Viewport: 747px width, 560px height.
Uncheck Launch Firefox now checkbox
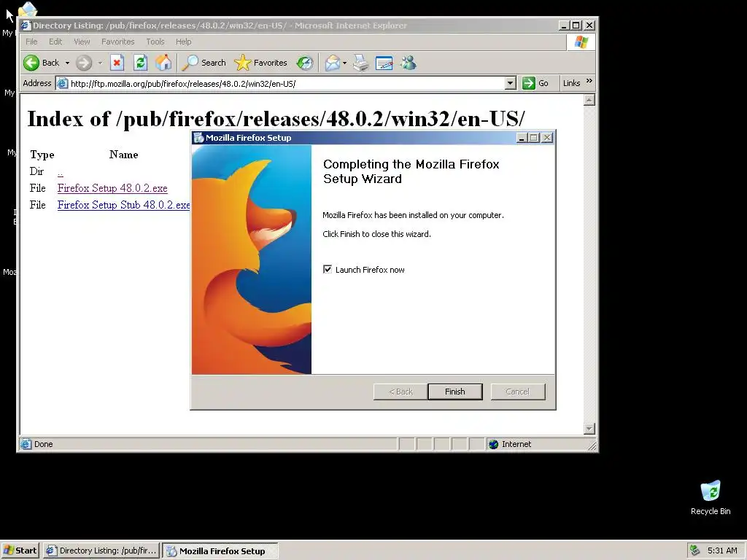[x=328, y=270]
